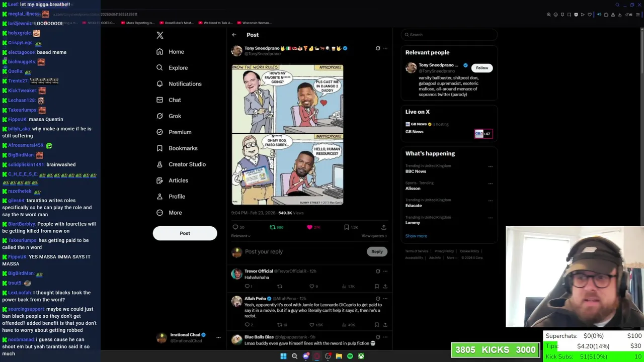Image resolution: width=644 pixels, height=362 pixels.
Task: Click the browser zoom magnifier icon
Action: pyautogui.click(x=549, y=15)
